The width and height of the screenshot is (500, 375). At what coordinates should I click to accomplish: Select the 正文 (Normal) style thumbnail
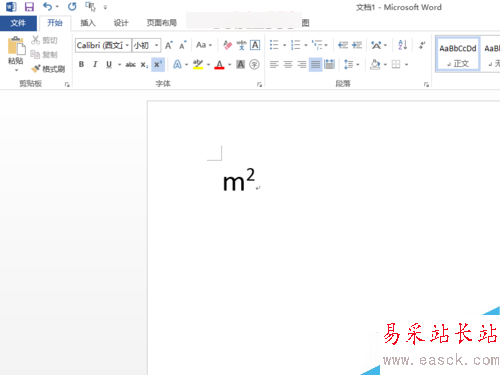point(458,54)
